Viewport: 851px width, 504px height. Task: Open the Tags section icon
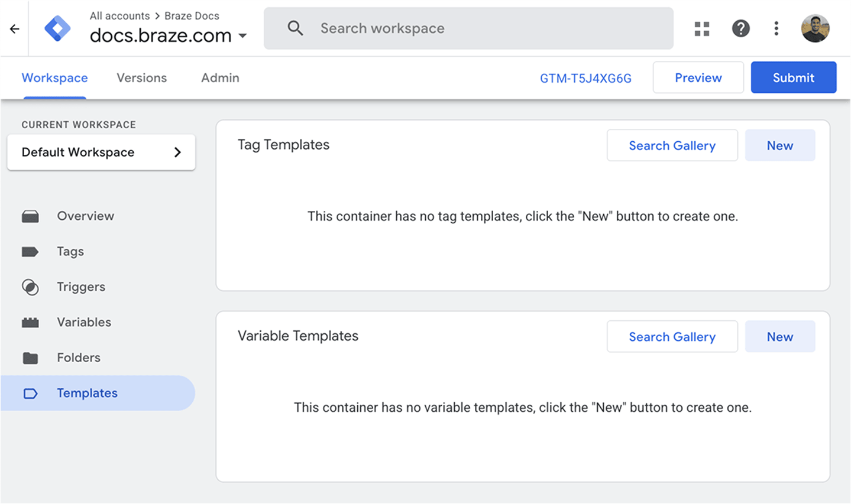[31, 251]
